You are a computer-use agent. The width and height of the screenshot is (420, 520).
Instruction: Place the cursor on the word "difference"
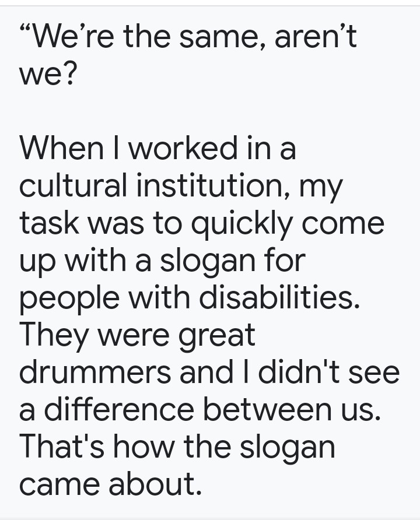119,409
